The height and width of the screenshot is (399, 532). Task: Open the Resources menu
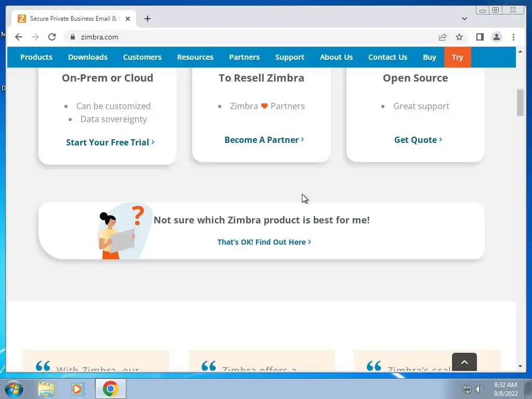click(195, 57)
